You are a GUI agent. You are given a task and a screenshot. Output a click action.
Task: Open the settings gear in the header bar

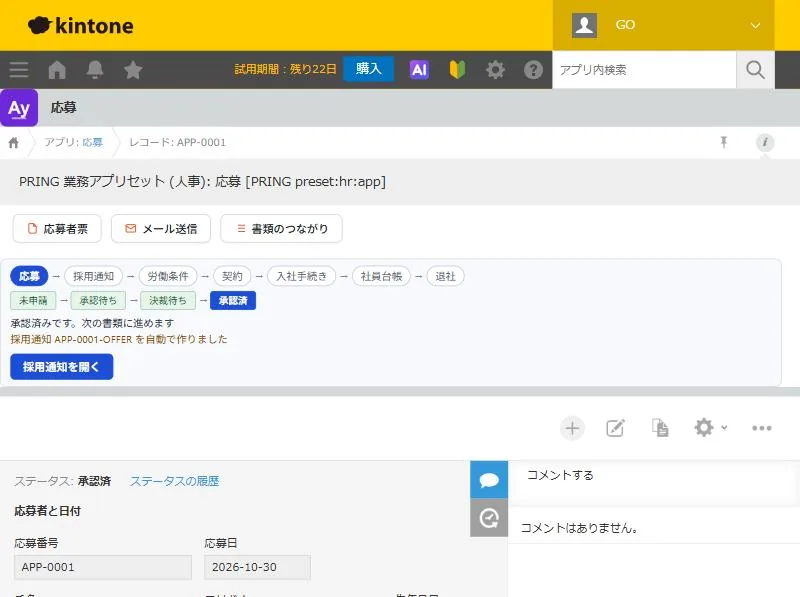coord(495,69)
